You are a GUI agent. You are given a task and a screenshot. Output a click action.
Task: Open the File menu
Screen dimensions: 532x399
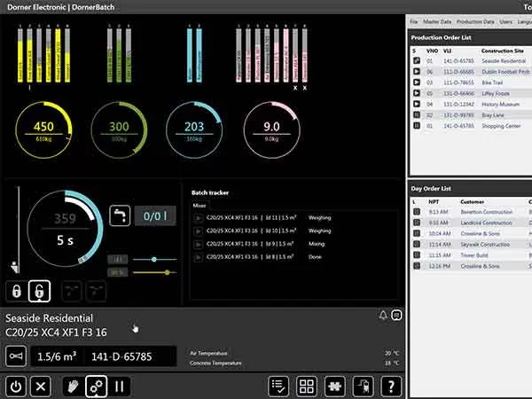tap(413, 21)
